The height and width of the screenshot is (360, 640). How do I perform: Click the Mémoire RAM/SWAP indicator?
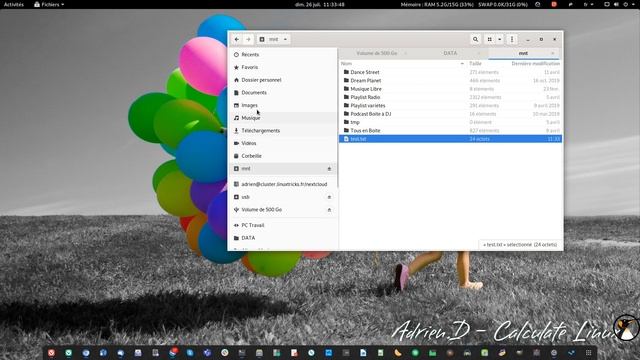pyautogui.click(x=464, y=4)
